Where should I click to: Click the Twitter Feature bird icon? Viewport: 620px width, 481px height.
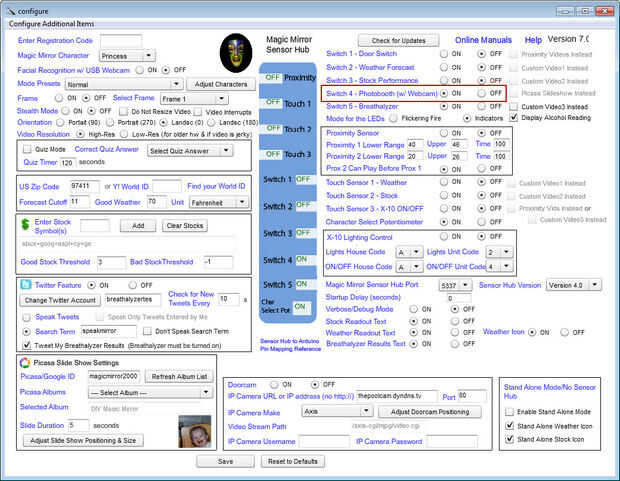(x=26, y=285)
